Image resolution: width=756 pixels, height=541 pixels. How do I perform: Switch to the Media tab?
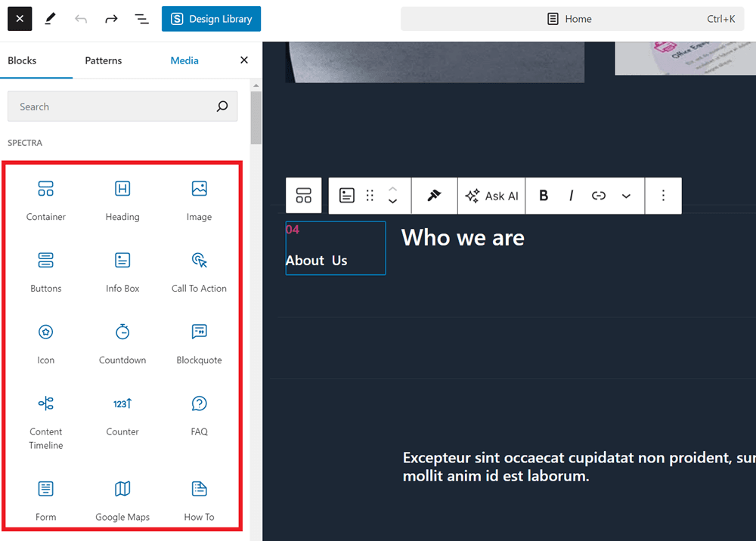click(184, 60)
